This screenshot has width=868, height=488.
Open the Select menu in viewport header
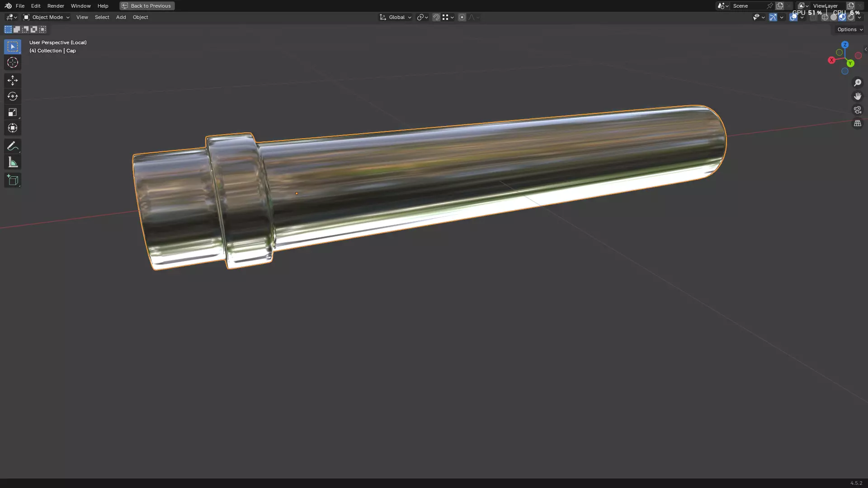102,17
